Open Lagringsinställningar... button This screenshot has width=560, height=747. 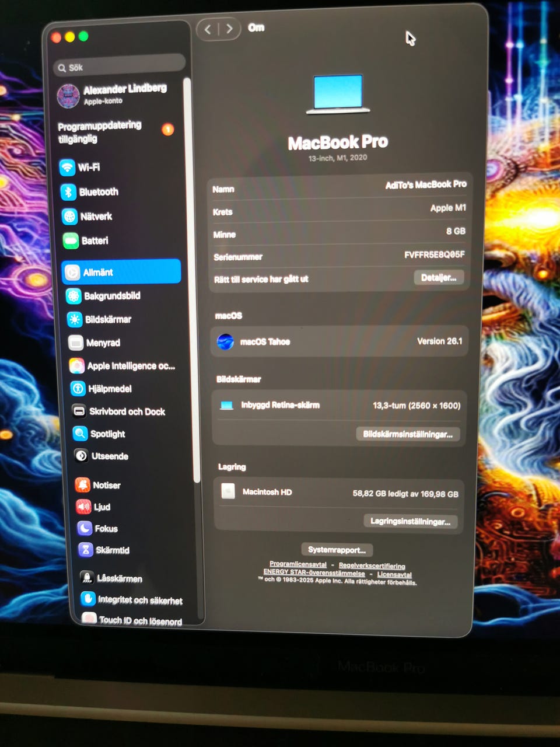point(411,521)
